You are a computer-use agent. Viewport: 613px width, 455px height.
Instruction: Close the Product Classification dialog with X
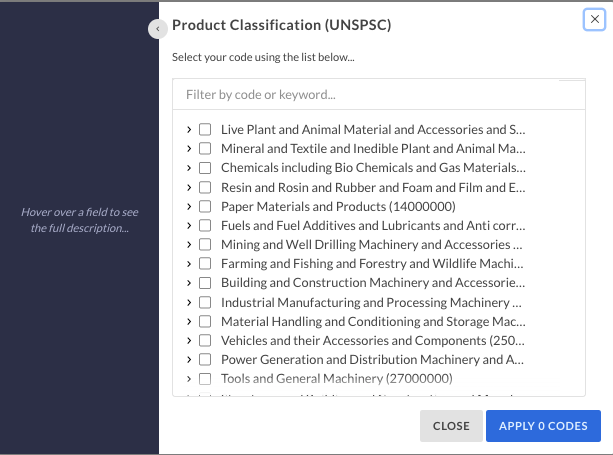[x=594, y=19]
